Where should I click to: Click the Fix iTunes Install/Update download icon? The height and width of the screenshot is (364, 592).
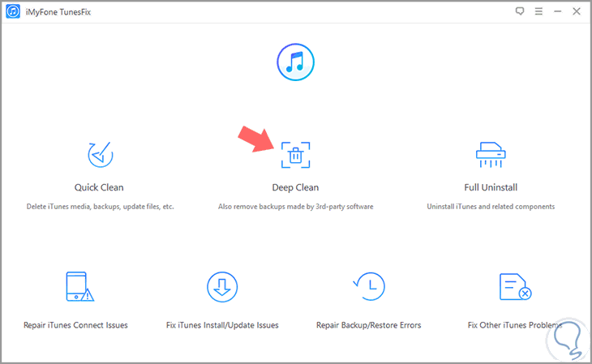click(222, 287)
